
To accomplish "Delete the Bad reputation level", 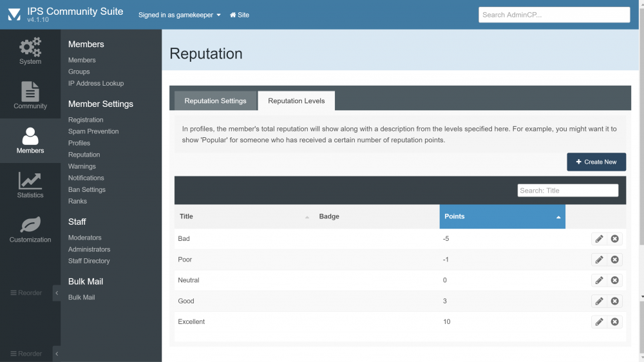I will (614, 239).
